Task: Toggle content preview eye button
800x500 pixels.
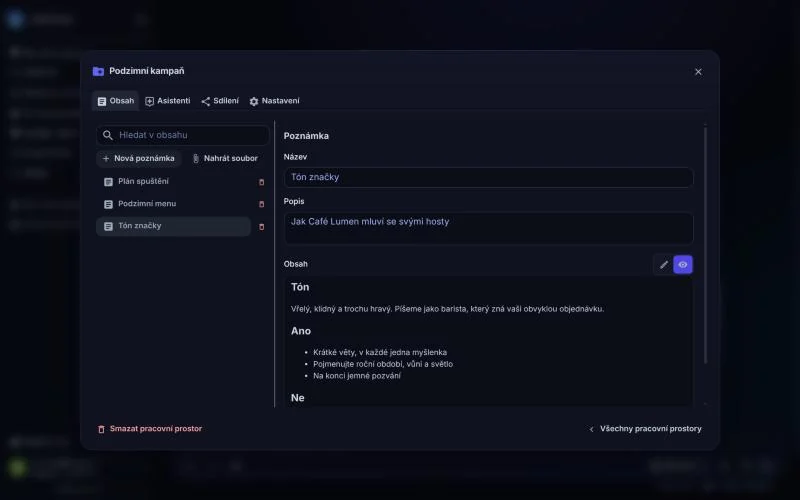Action: (x=683, y=265)
